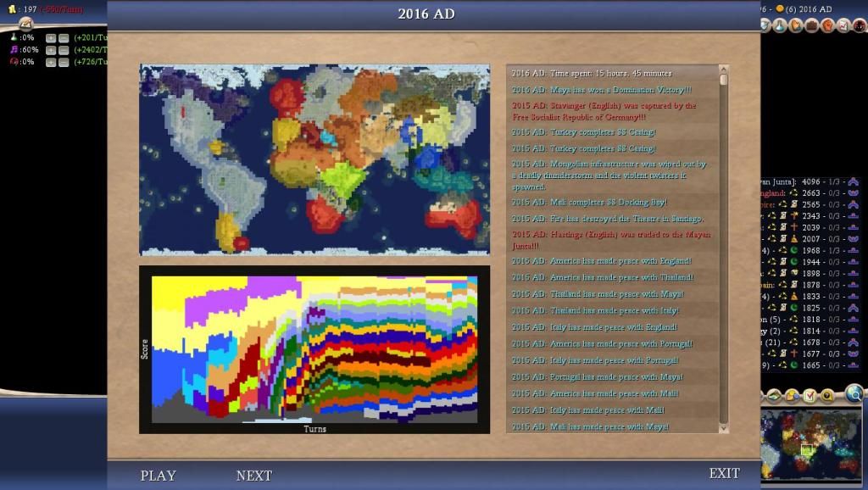Screen dimensions: 868x490
Task: Increase culture rate with plus button
Action: tap(51, 50)
